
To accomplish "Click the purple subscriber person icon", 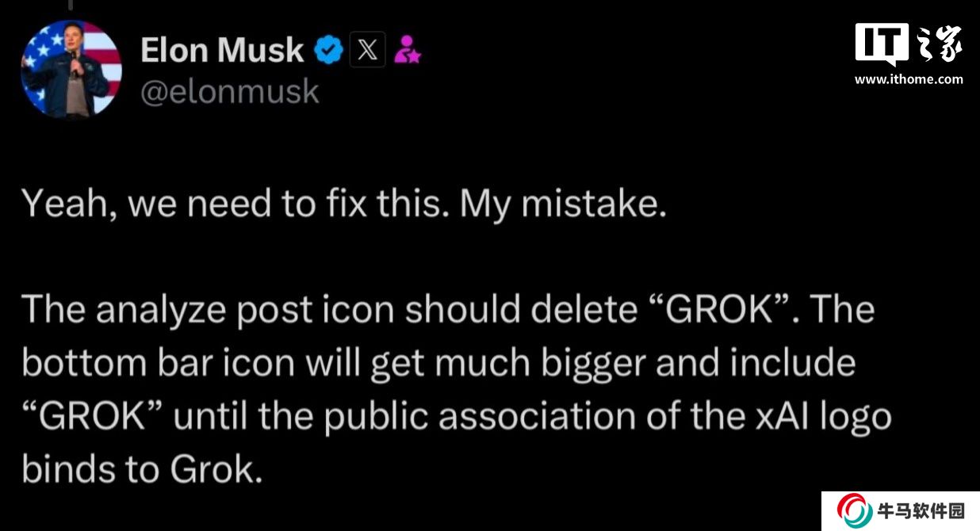I will [x=408, y=51].
